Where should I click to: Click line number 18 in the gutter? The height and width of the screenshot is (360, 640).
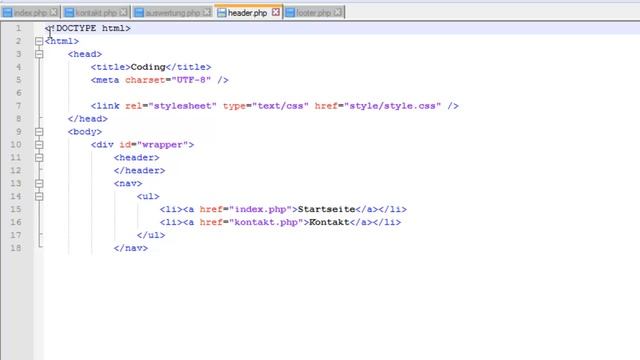click(x=16, y=248)
